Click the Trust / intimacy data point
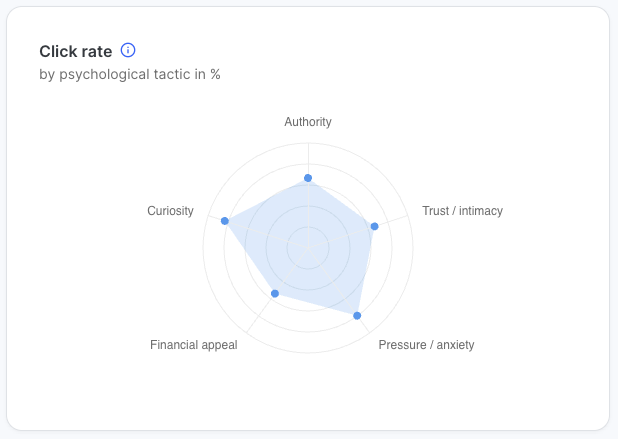618x439 pixels. click(x=374, y=226)
